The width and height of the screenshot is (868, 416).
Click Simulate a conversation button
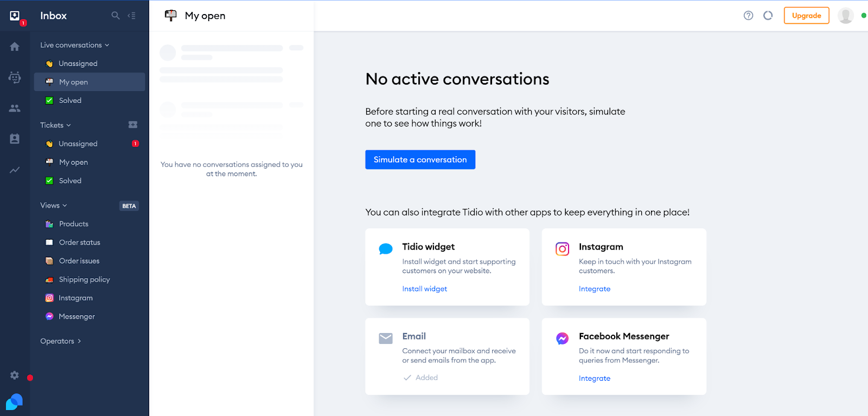[420, 159]
